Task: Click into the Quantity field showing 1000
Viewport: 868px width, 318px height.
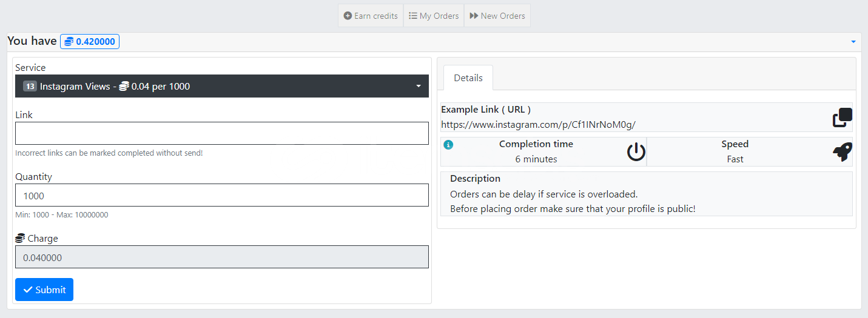Action: point(221,195)
